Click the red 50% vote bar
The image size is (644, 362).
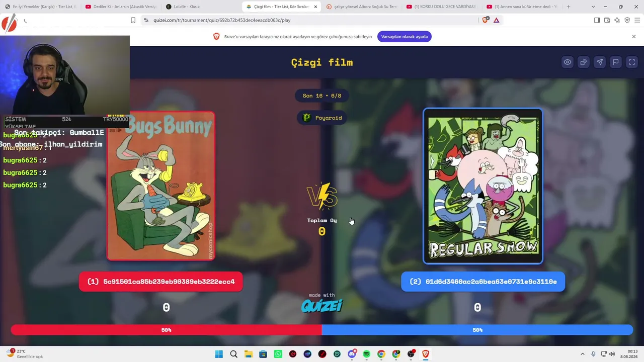(x=167, y=330)
